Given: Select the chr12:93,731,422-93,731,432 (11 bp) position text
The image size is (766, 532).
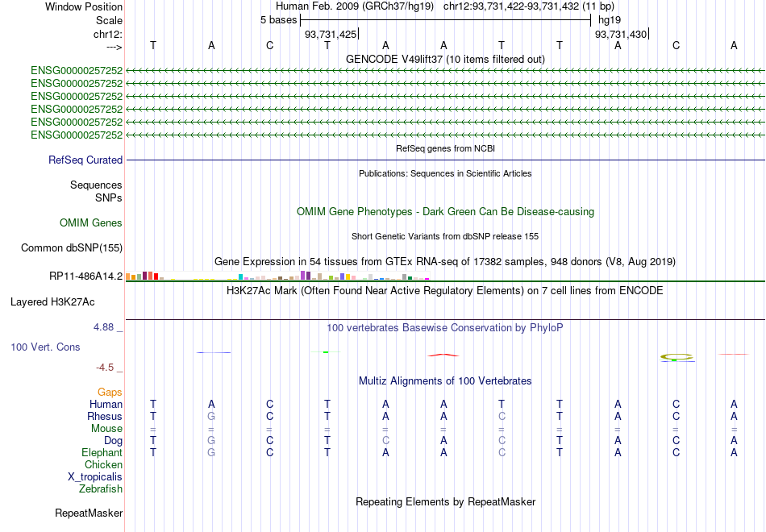Looking at the screenshot, I should (x=529, y=6).
